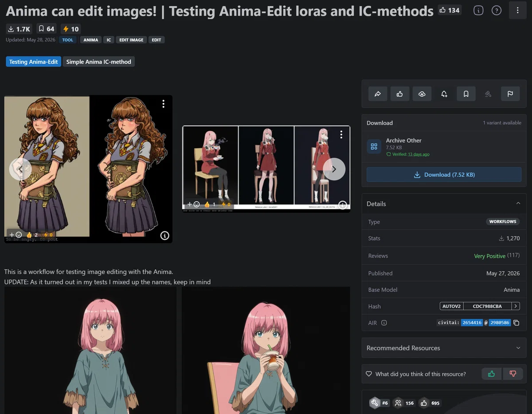
Task: Click the 2654416 model ID in AIR
Action: 472,323
